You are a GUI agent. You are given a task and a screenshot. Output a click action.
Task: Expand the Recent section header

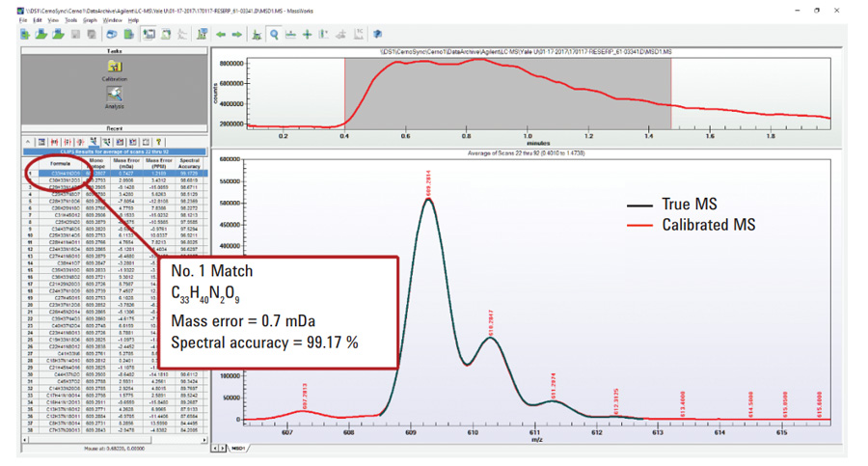click(x=114, y=127)
